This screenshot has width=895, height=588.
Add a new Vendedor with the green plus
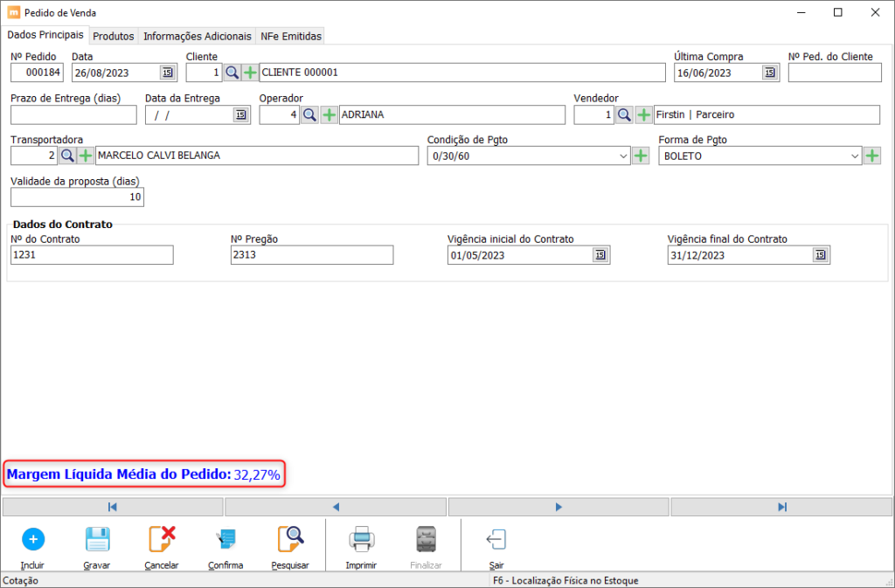click(644, 114)
